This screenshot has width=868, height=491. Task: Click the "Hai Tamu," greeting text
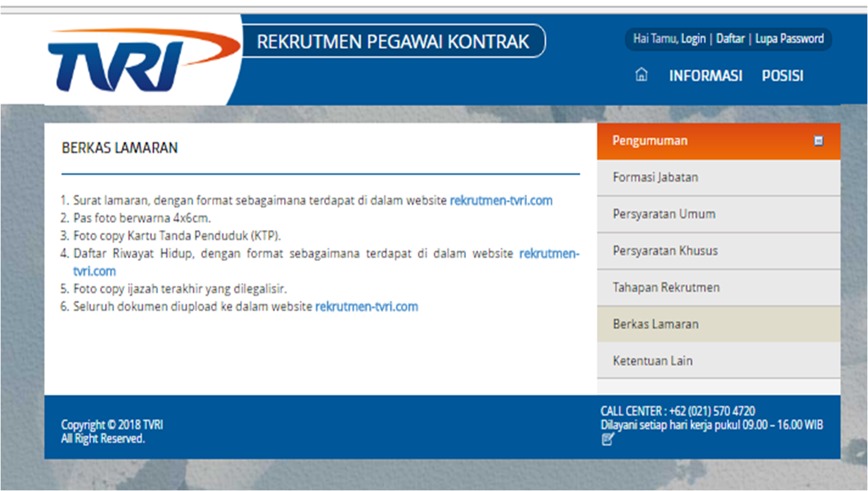pos(656,39)
